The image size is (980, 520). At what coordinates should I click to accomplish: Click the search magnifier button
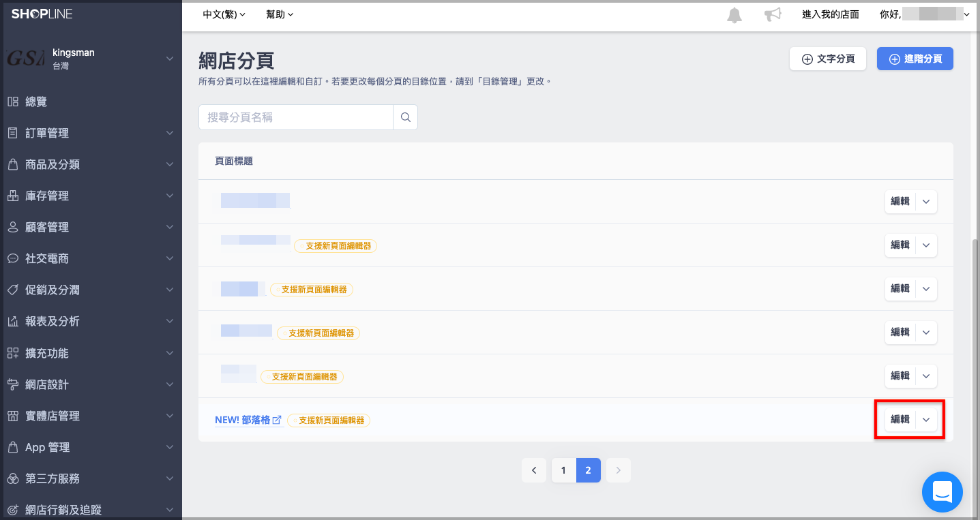pyautogui.click(x=406, y=117)
